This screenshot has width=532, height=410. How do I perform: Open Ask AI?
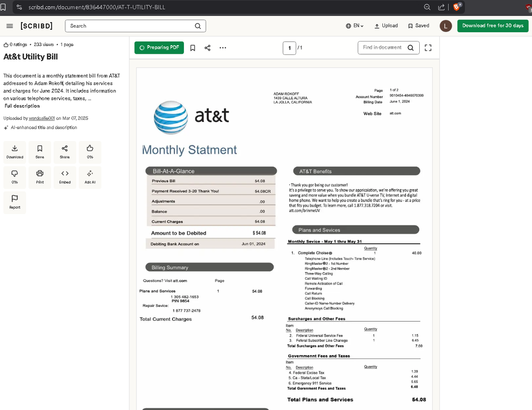click(x=90, y=177)
